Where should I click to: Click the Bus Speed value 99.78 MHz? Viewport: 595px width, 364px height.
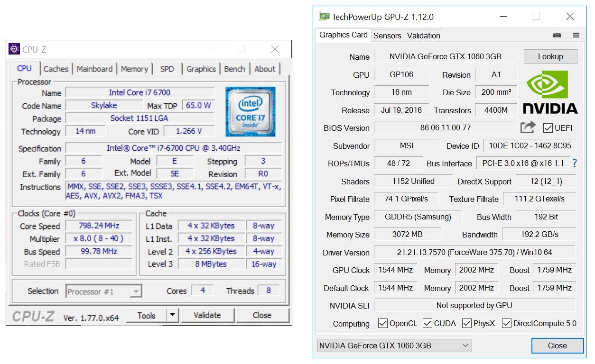[99, 251]
